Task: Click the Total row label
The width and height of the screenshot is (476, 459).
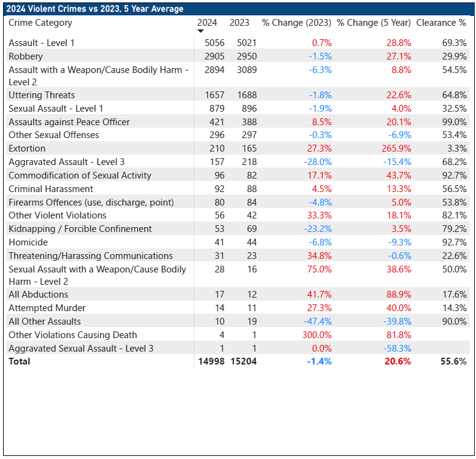Action: [x=20, y=361]
